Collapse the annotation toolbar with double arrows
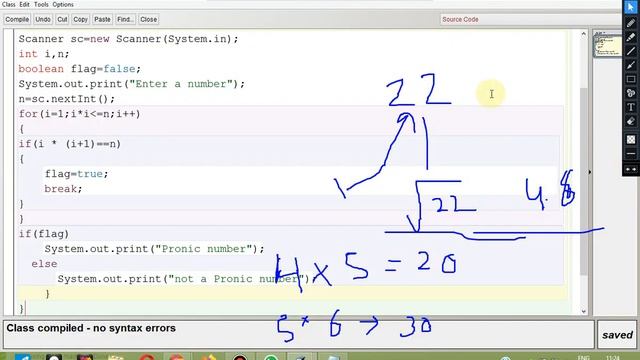Viewport: 640px width, 360px height. coord(631,169)
